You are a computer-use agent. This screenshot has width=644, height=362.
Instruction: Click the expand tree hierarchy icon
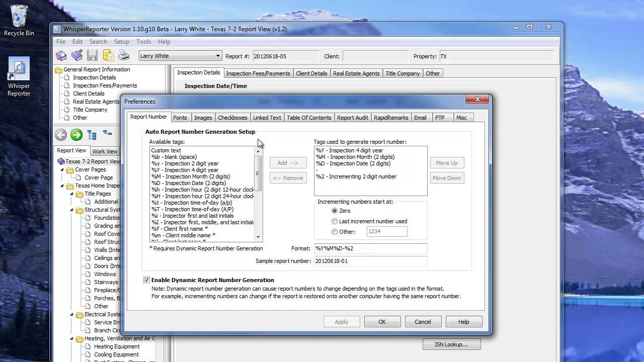(92, 135)
